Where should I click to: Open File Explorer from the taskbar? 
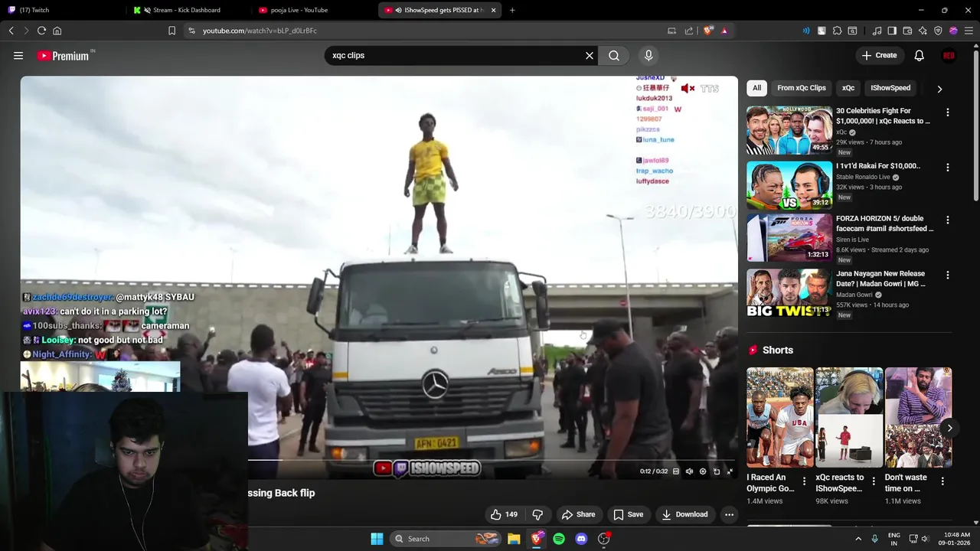514,539
